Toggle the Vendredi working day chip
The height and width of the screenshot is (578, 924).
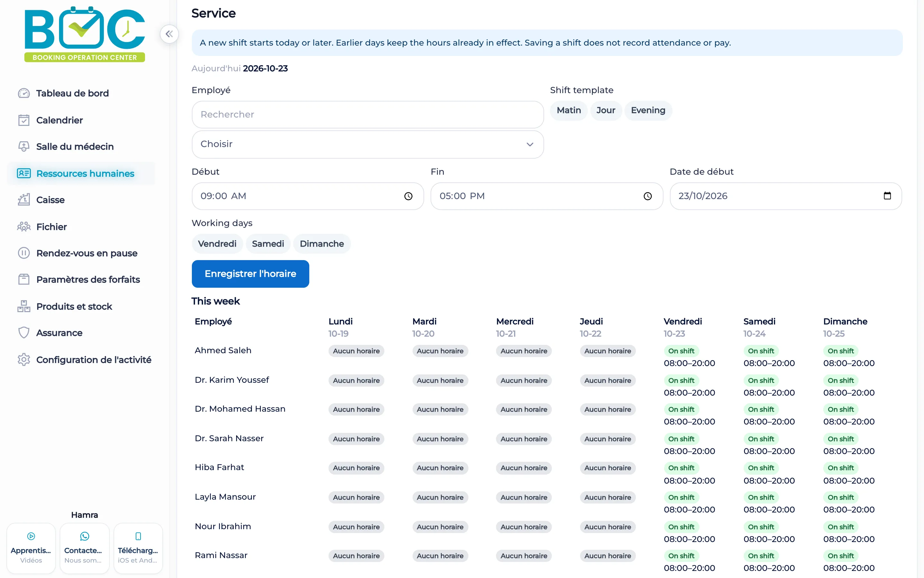[x=217, y=244]
